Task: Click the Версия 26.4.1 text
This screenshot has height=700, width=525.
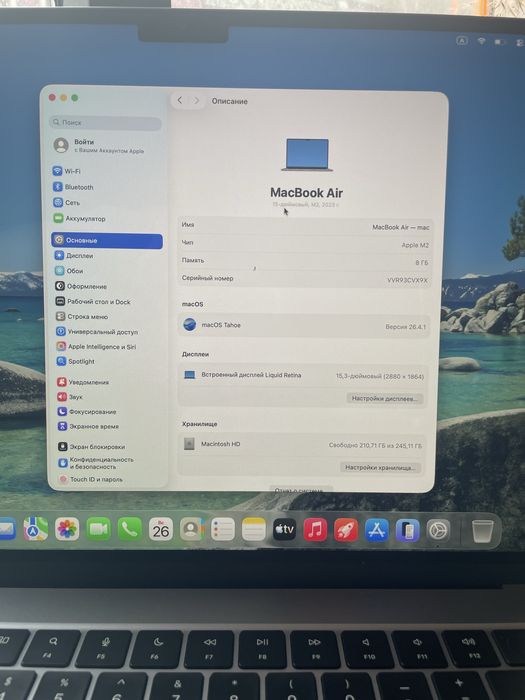Action: tap(405, 327)
